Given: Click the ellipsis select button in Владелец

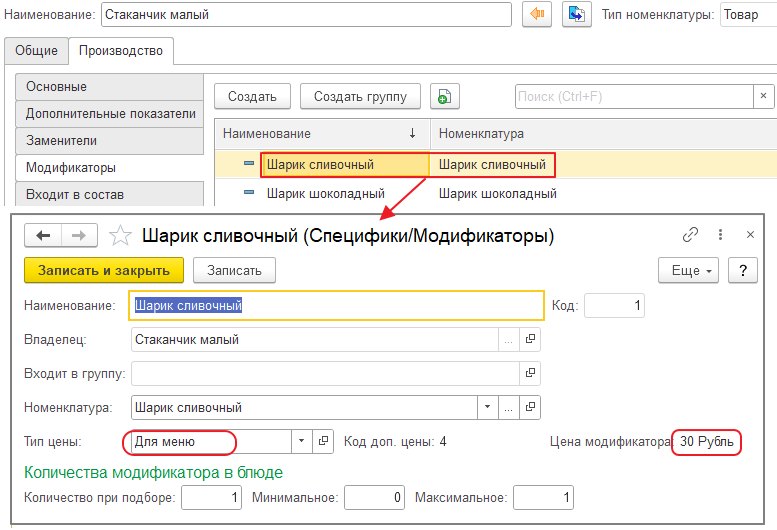Looking at the screenshot, I should 508,339.
